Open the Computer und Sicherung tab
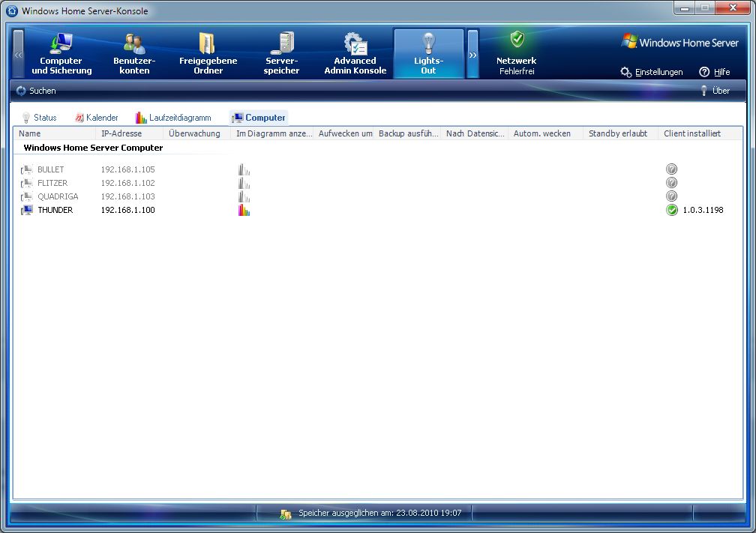Image resolution: width=756 pixels, height=533 pixels. [61, 53]
